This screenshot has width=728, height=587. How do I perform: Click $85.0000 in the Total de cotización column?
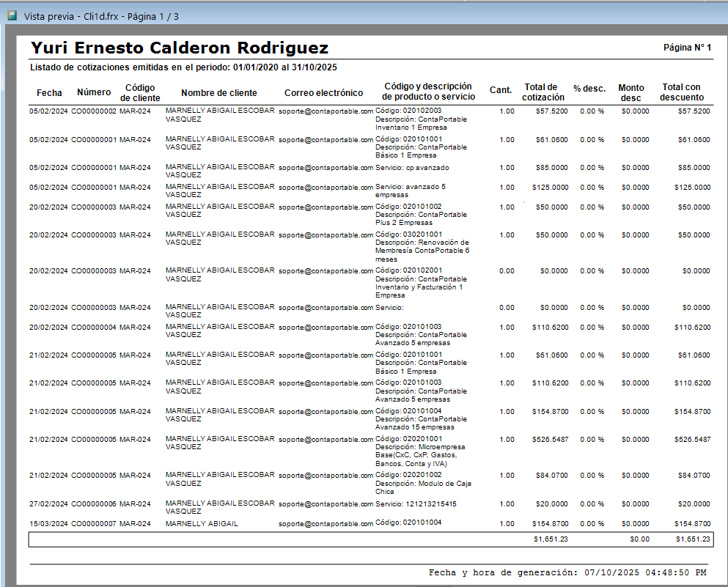(551, 168)
